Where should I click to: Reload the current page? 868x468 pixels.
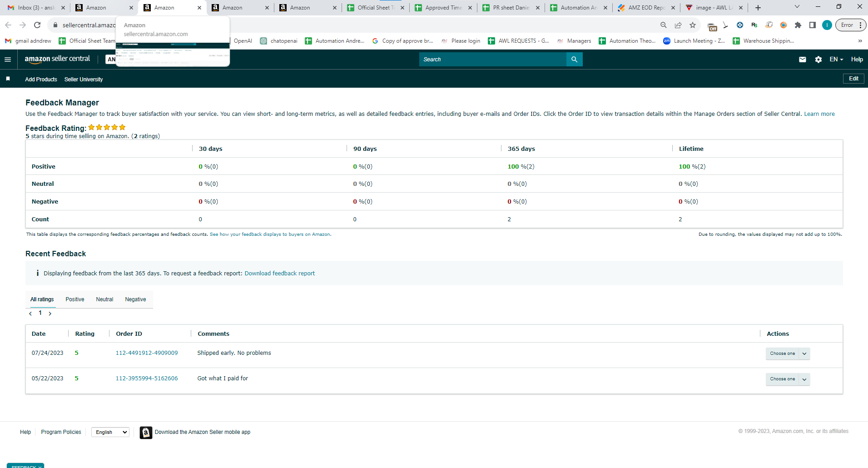(x=37, y=25)
